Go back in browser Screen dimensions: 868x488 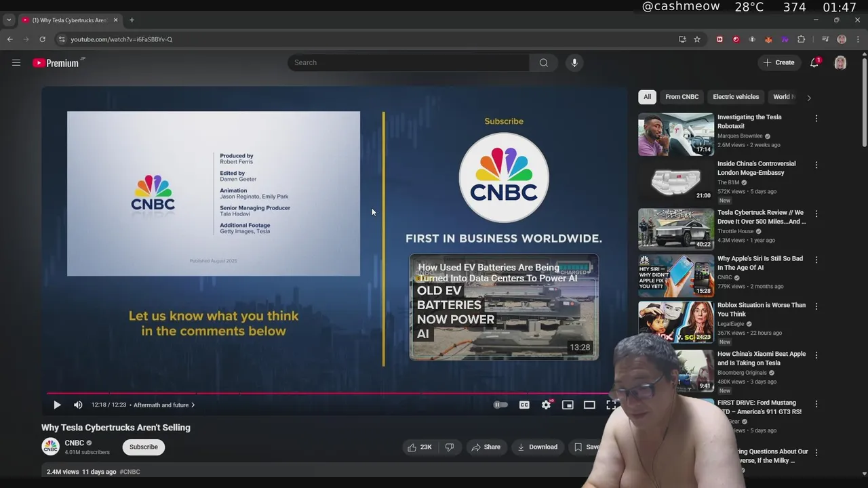pos(9,39)
